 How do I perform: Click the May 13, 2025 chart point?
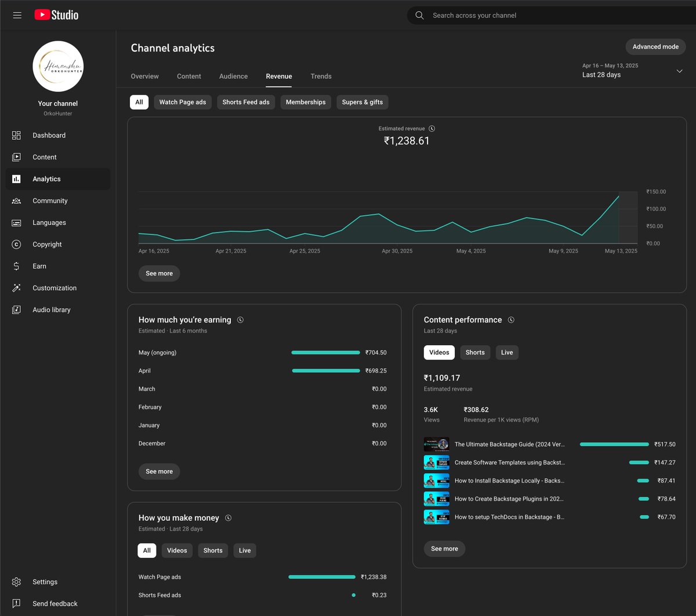tap(619, 197)
